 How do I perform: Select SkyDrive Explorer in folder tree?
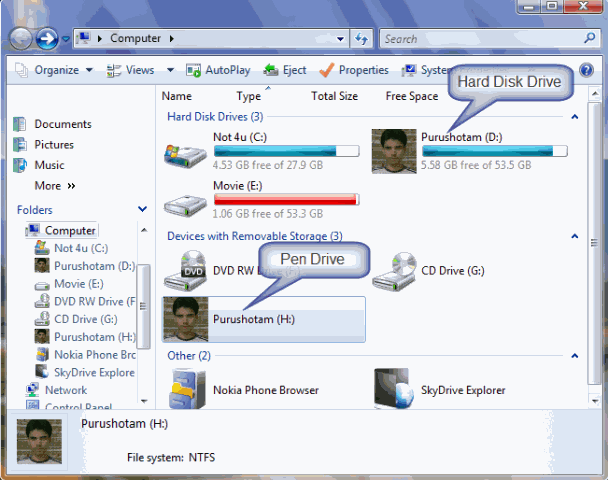94,373
